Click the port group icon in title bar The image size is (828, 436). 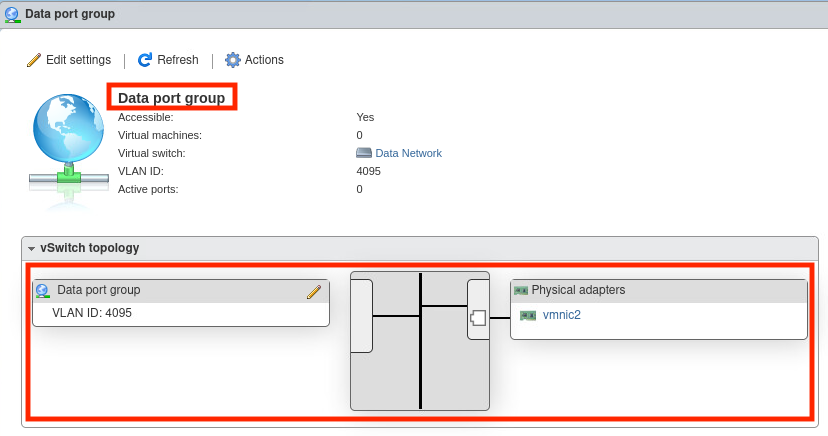pos(12,14)
